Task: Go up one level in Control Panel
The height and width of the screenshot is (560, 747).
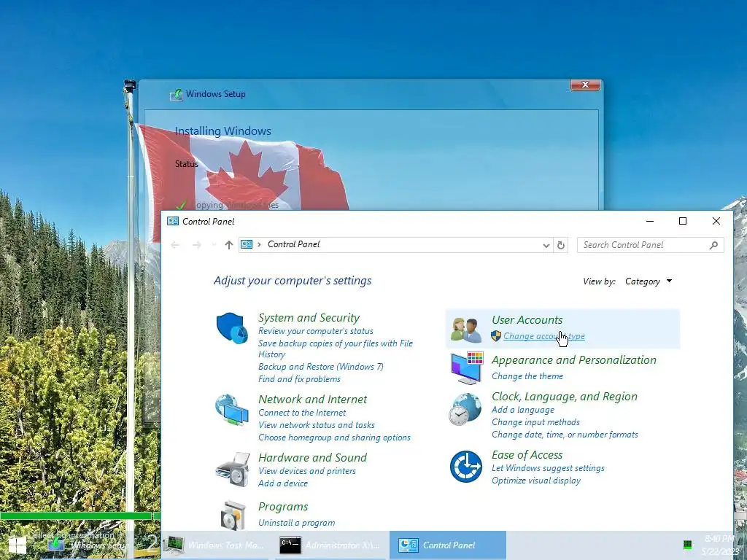Action: [x=229, y=245]
